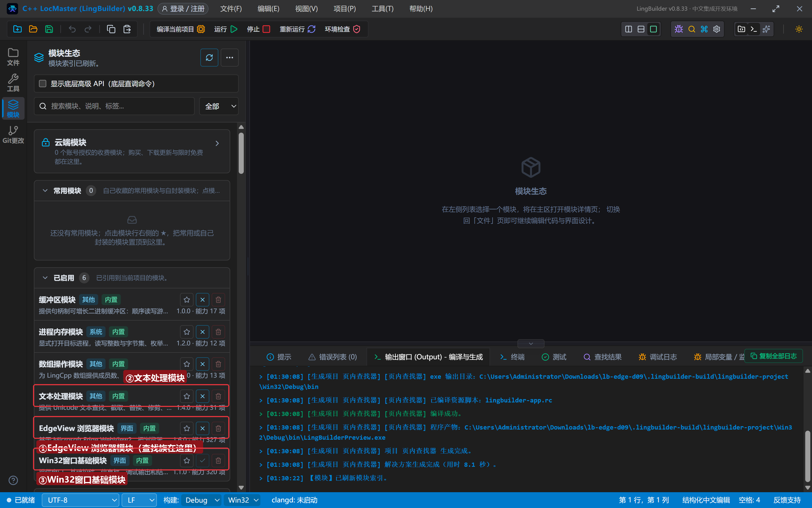812x508 pixels.
Task: Open the UTF-8 encoding dropdown
Action: tap(81, 500)
